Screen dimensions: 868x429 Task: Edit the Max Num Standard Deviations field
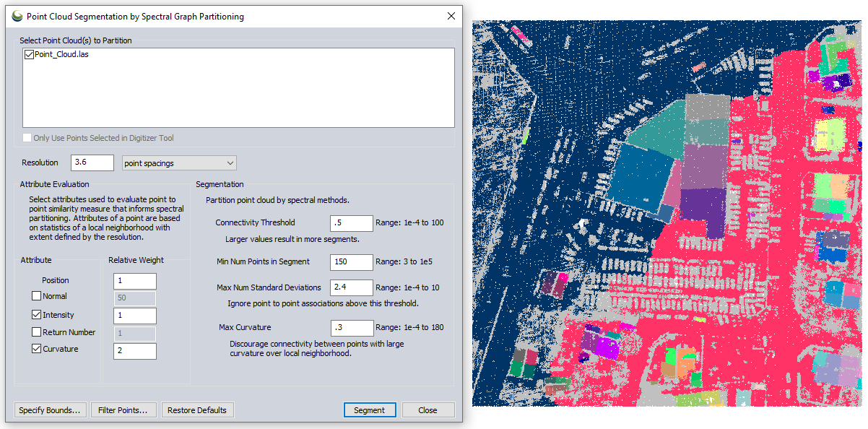[x=352, y=287]
